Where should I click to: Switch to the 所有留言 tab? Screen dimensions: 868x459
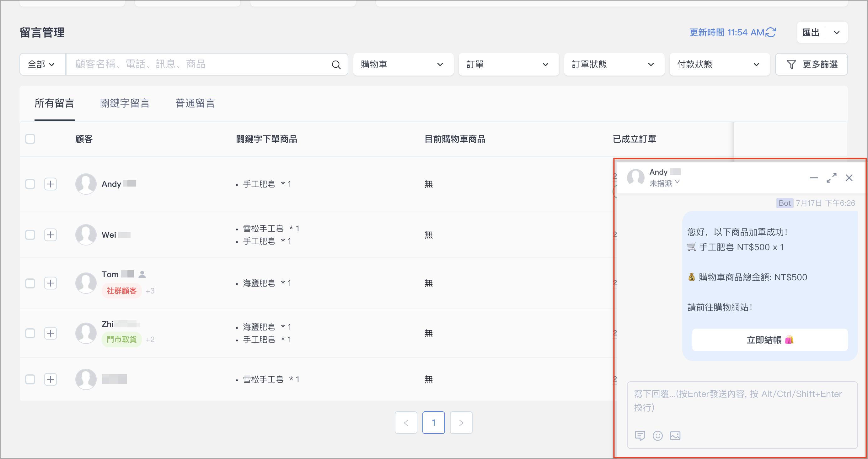pos(54,103)
